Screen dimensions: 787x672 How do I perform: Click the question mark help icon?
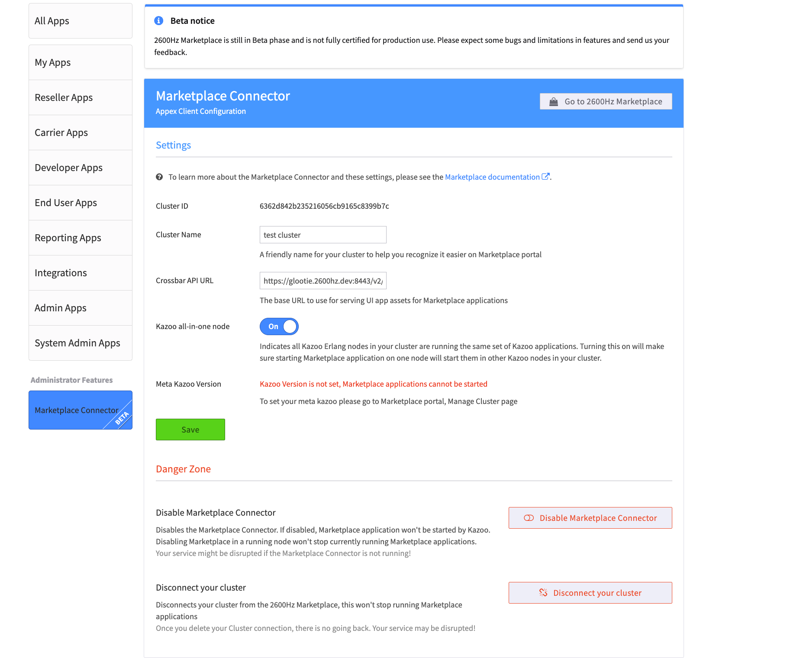(x=159, y=177)
